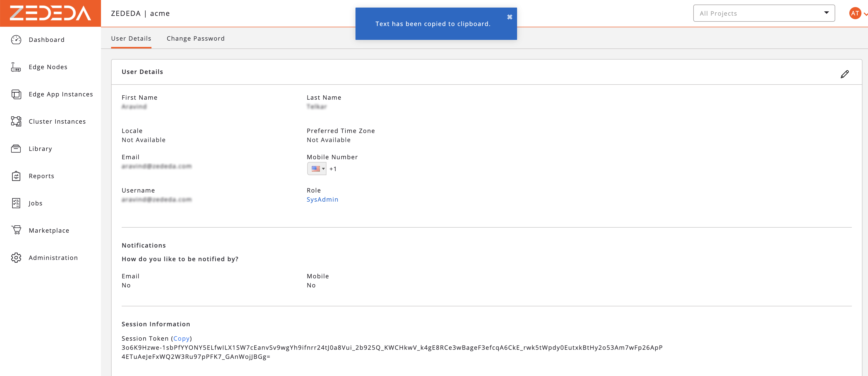
Task: Dismiss the clipboard notification toast
Action: click(x=509, y=16)
